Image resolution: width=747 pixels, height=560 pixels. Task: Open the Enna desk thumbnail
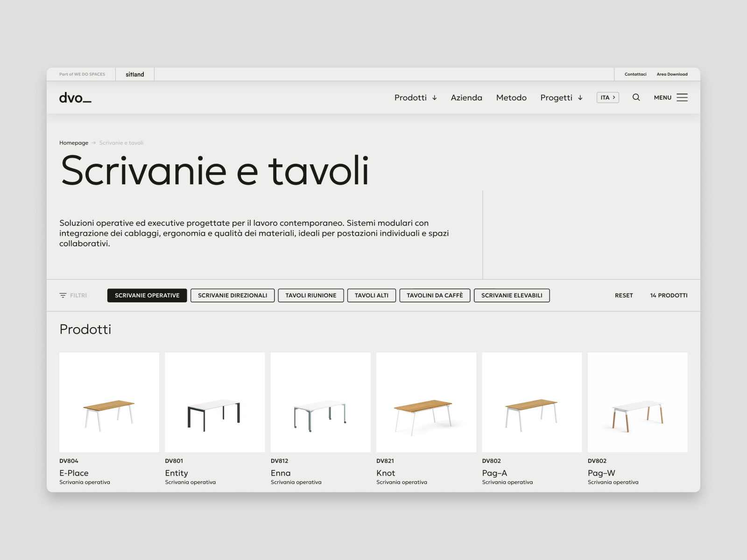320,402
